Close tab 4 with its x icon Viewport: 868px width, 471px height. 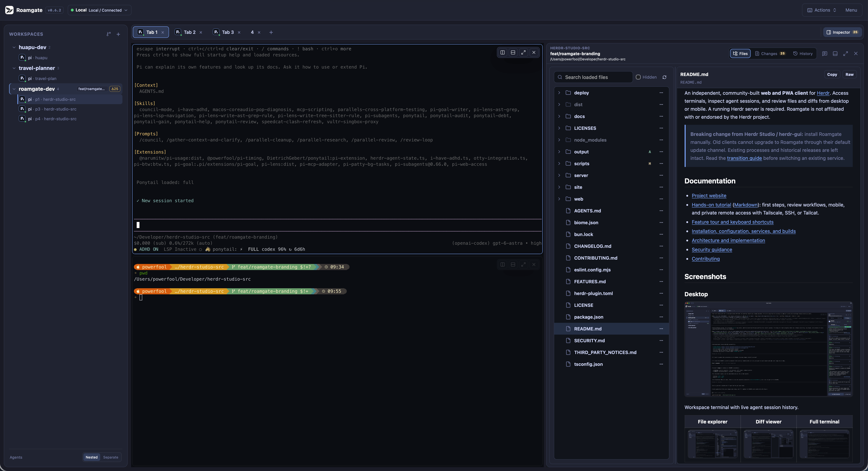point(259,32)
